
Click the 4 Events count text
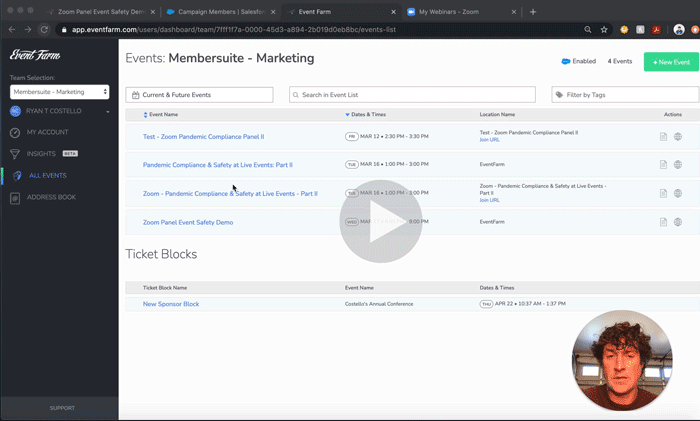click(620, 61)
